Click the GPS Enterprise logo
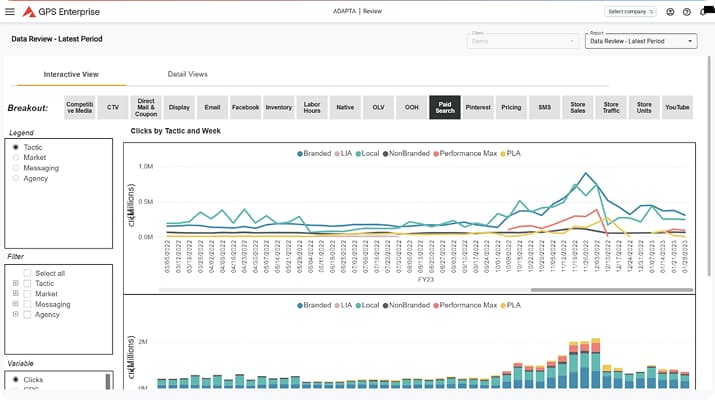The image size is (715, 400). click(x=28, y=11)
